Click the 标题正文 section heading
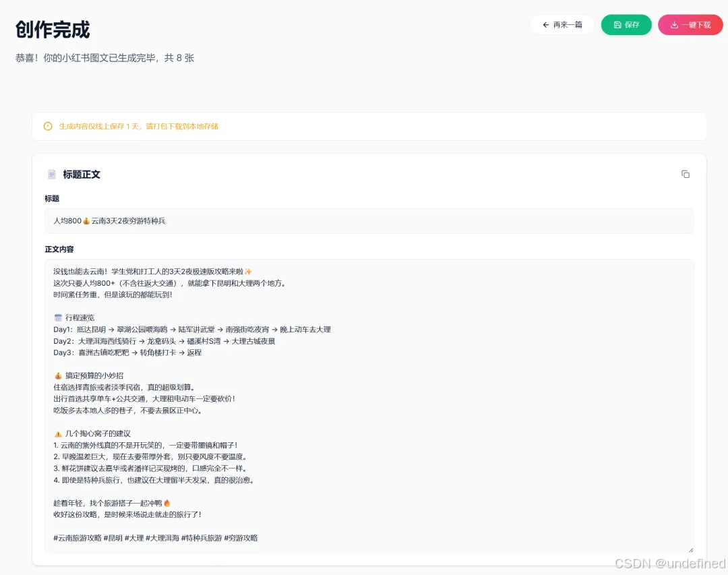Screen dimensions: 728x575 point(82,174)
